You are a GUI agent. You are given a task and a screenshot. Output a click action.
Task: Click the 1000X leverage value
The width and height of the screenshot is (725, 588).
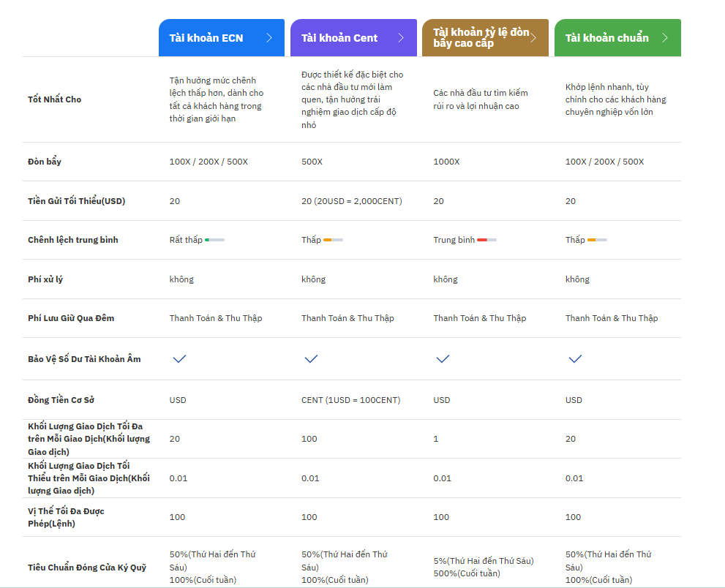[x=446, y=162]
